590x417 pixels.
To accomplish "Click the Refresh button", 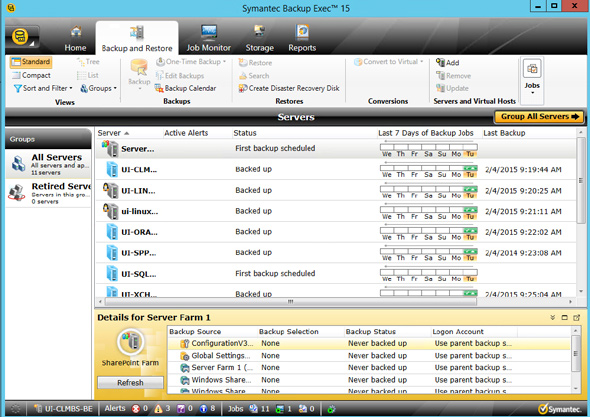I will pos(130,382).
